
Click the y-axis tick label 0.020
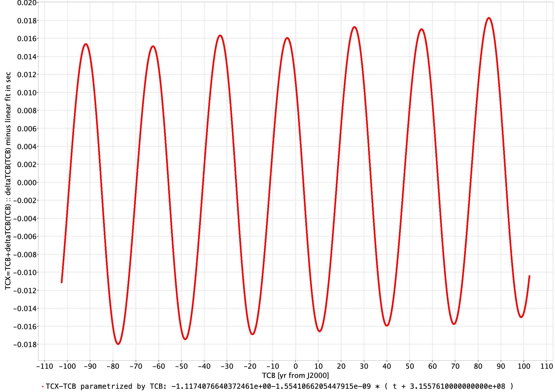coord(27,3)
